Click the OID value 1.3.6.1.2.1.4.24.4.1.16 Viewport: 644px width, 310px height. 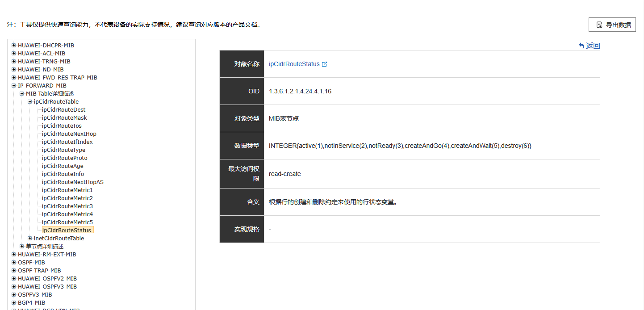(300, 92)
